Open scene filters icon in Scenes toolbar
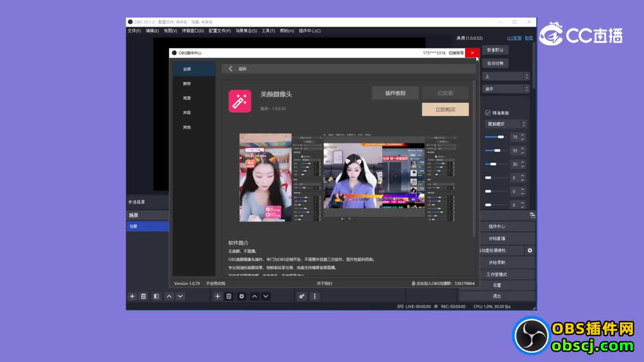Viewport: 644px width, 362px height. tap(156, 297)
